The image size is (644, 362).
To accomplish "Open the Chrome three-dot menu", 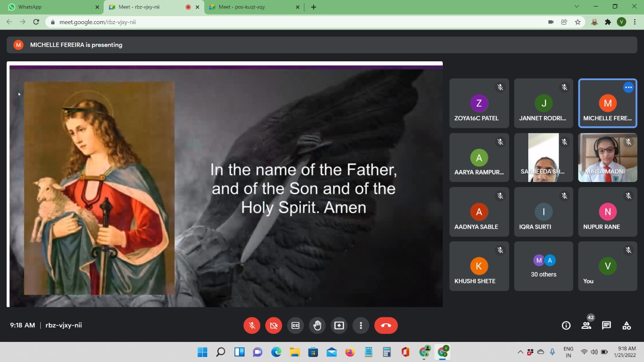I will click(635, 22).
